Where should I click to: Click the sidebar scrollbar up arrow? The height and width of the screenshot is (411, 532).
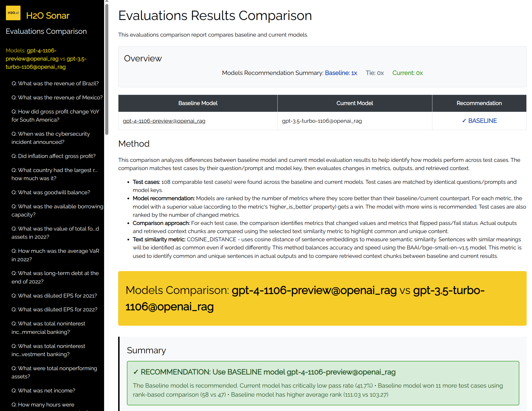click(x=107, y=1)
